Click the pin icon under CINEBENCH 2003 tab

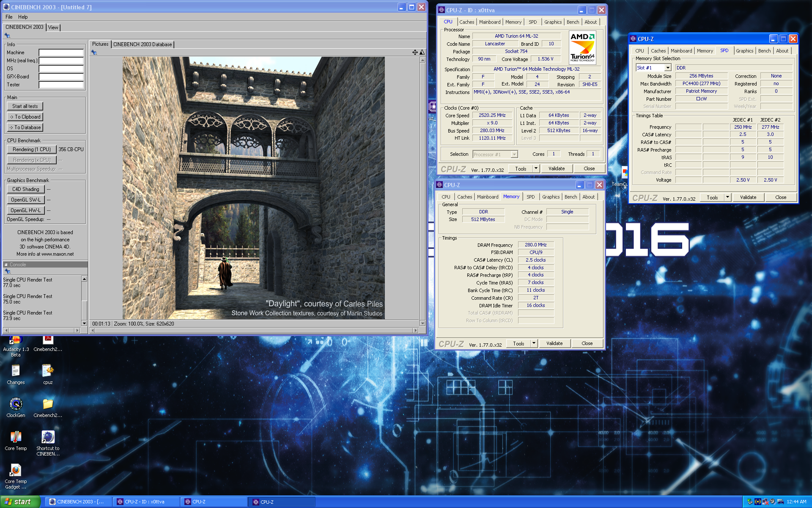(7, 36)
